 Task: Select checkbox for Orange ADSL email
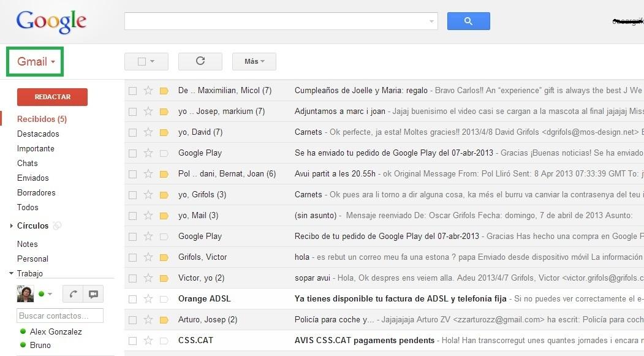[x=132, y=299]
